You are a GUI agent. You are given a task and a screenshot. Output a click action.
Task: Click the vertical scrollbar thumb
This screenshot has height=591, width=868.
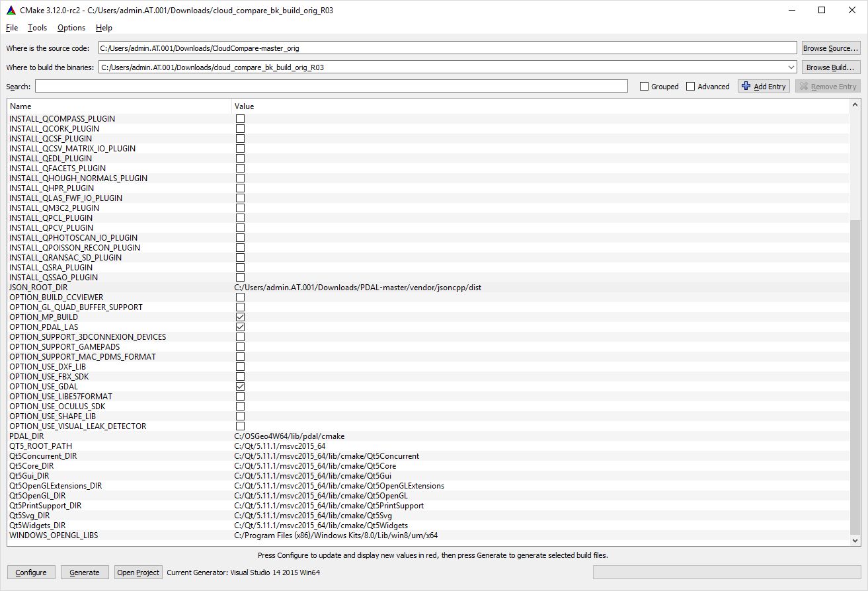pyautogui.click(x=855, y=377)
